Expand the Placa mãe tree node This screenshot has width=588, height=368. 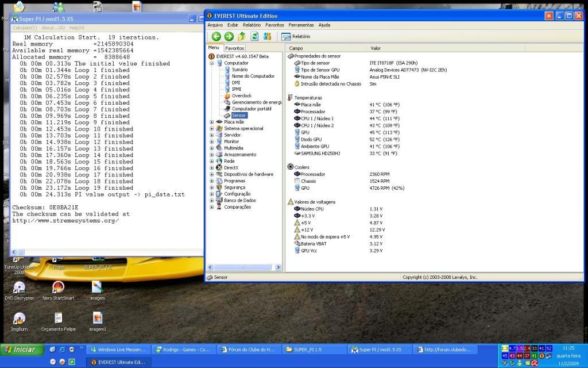click(211, 122)
